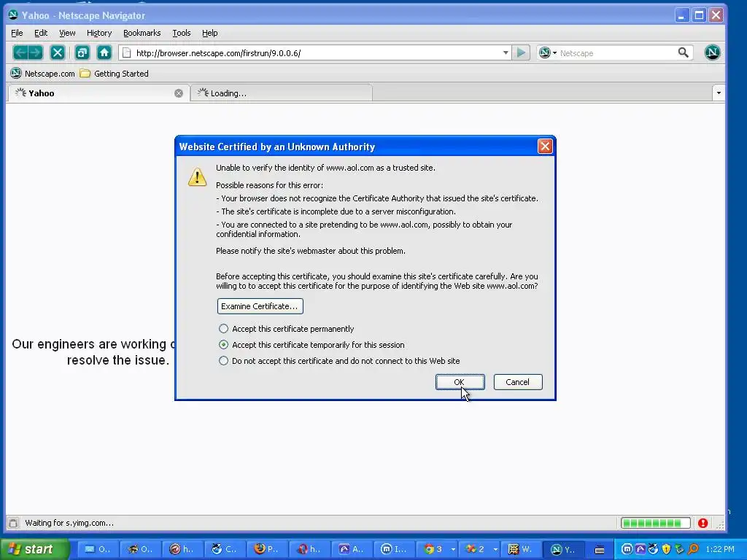Click the 1:22 PM taskbar clock
Screen dimensions: 747x560
point(720,549)
